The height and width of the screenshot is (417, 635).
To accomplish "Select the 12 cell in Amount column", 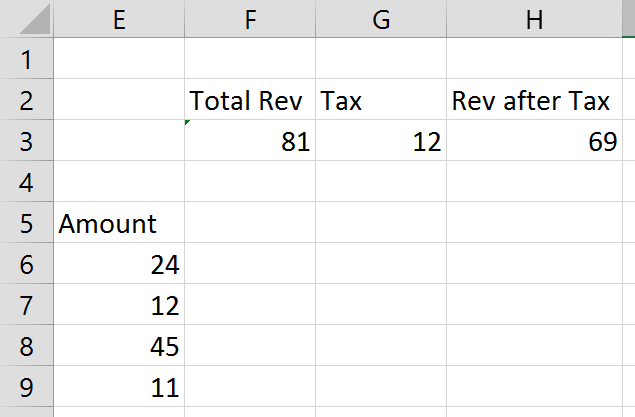I will click(x=119, y=306).
